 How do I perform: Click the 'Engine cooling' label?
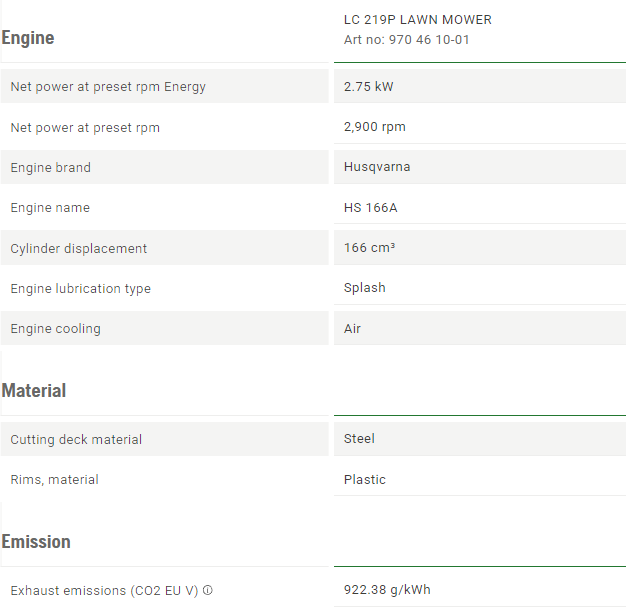[55, 329]
